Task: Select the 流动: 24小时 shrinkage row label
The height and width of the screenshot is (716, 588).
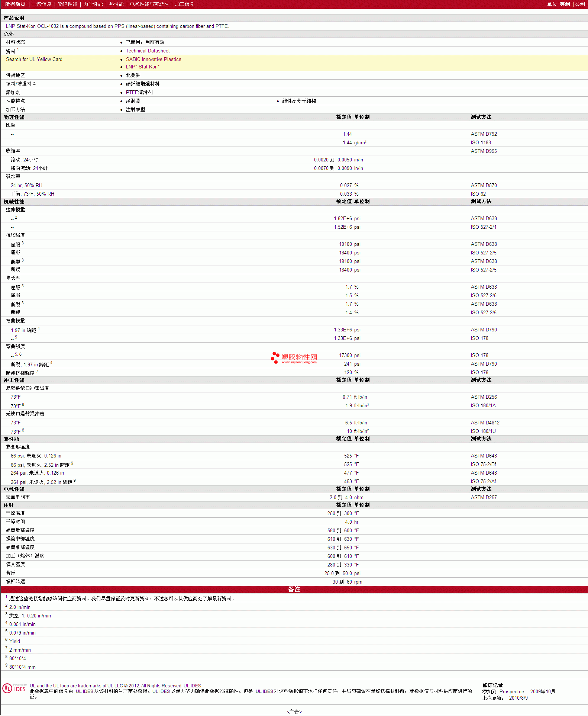Action: tap(24, 160)
